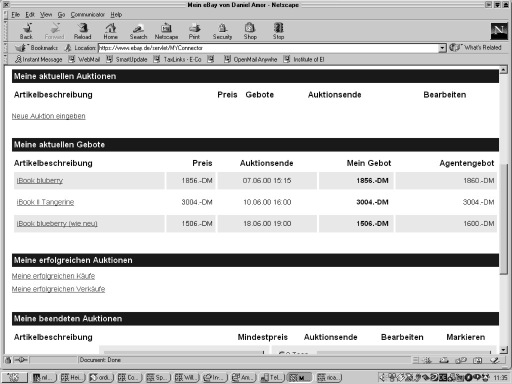
Task: Open the Security info icon
Action: click(222, 31)
